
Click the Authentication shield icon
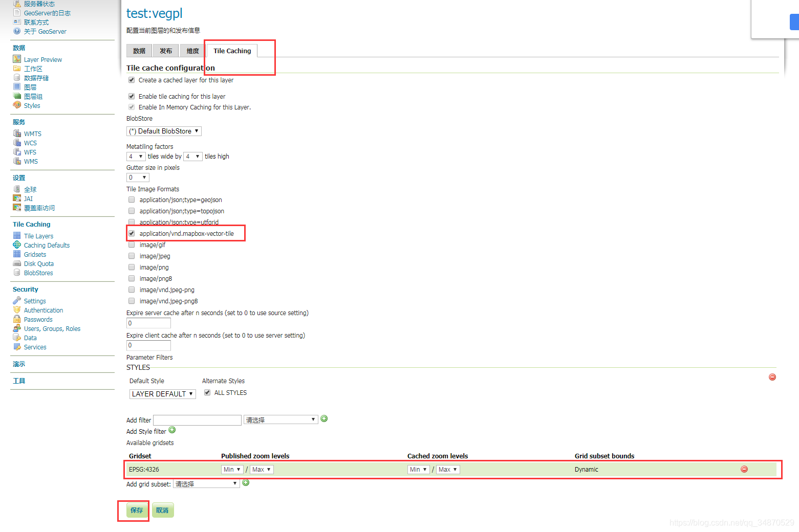(x=17, y=310)
